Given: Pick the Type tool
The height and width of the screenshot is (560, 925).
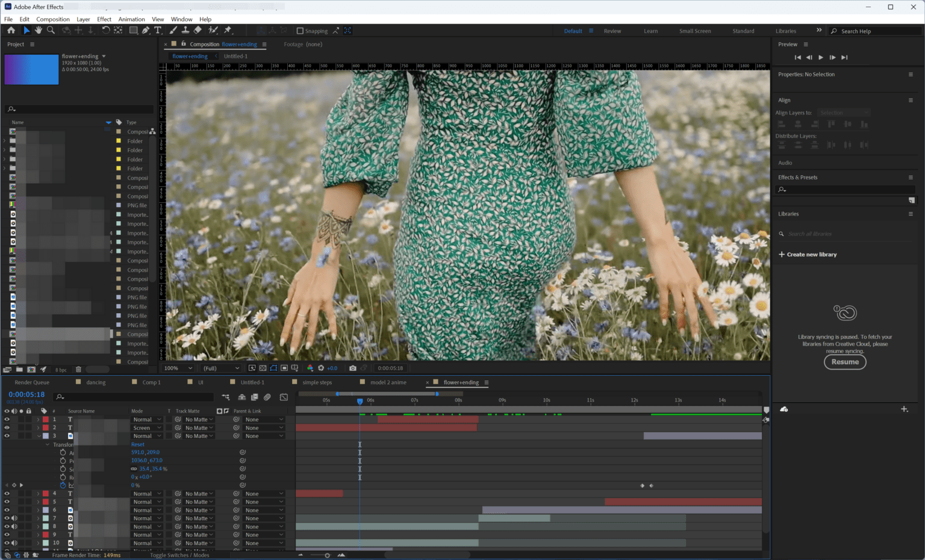Looking at the screenshot, I should click(158, 30).
